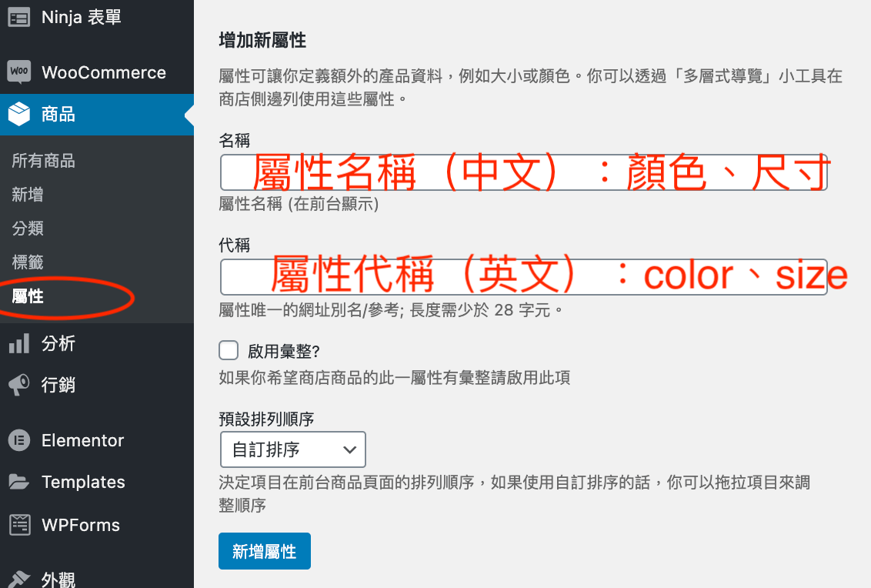Click the Appearance paintbrush icon
This screenshot has width=871, height=588.
click(x=19, y=579)
